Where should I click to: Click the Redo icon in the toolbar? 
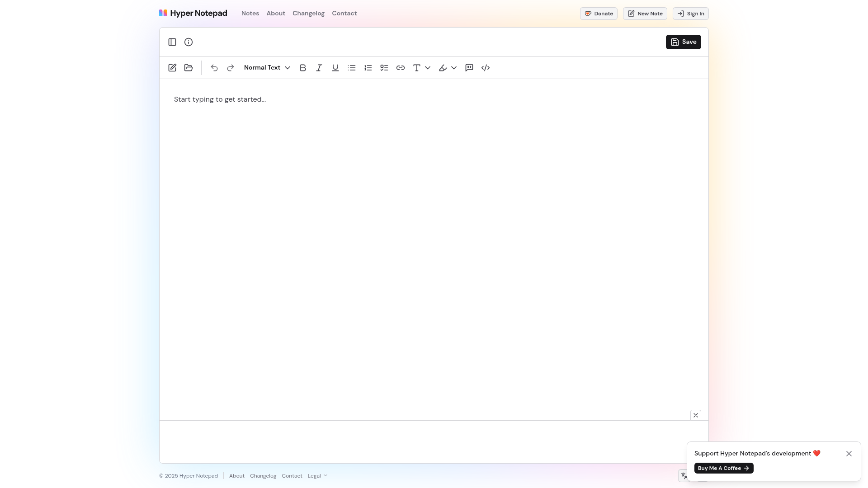click(x=231, y=68)
